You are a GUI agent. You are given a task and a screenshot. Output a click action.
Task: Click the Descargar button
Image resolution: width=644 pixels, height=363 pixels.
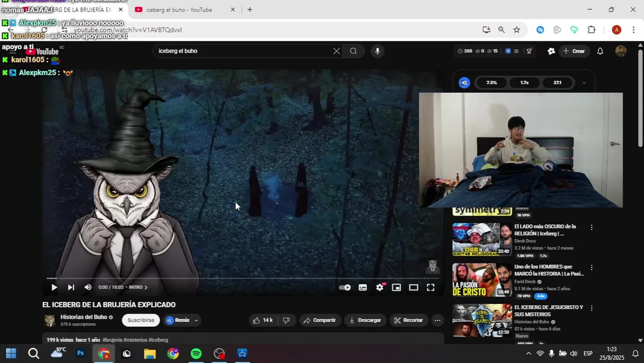365,320
